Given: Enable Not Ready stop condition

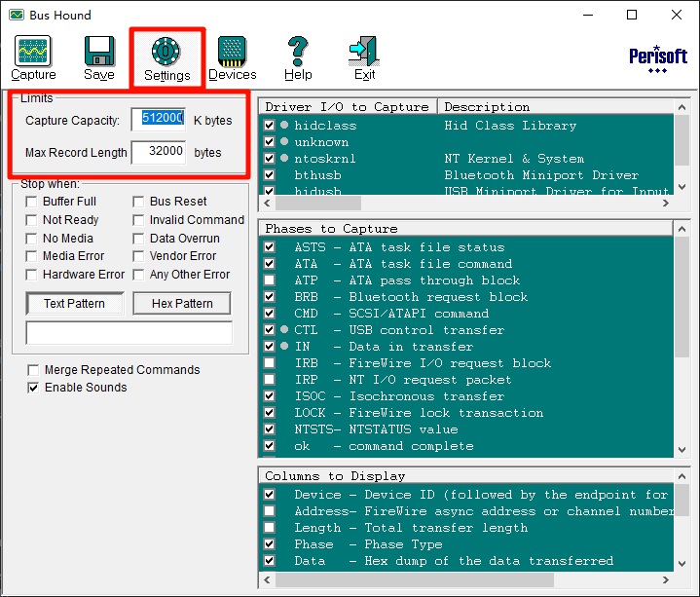Looking at the screenshot, I should pos(31,220).
